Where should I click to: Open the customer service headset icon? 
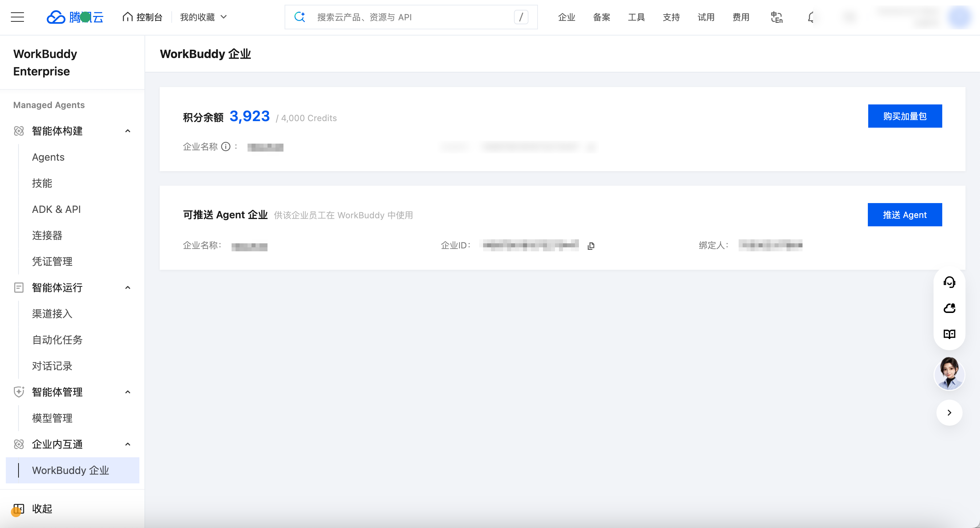pyautogui.click(x=949, y=282)
